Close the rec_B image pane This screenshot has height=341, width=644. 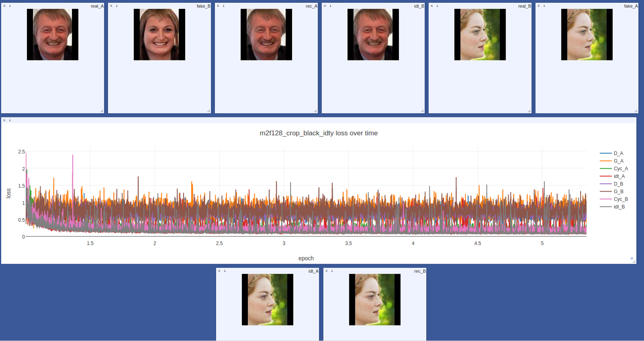(x=326, y=271)
